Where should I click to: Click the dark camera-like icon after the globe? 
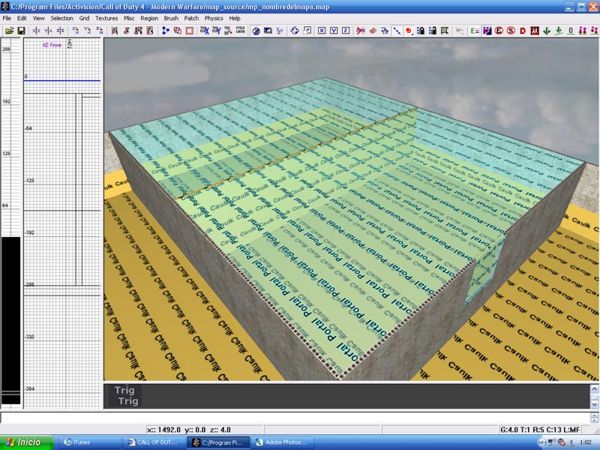click(x=268, y=31)
